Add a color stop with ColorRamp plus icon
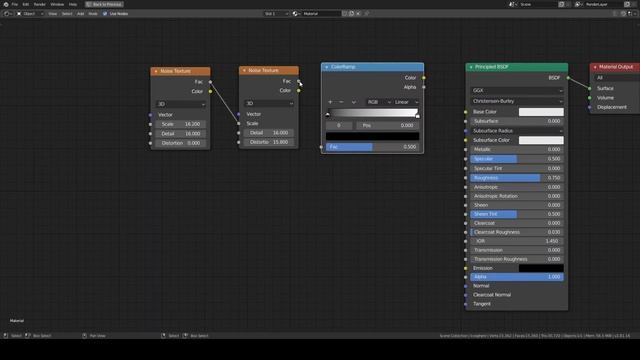Viewport: 640px width, 360px height. pos(330,102)
